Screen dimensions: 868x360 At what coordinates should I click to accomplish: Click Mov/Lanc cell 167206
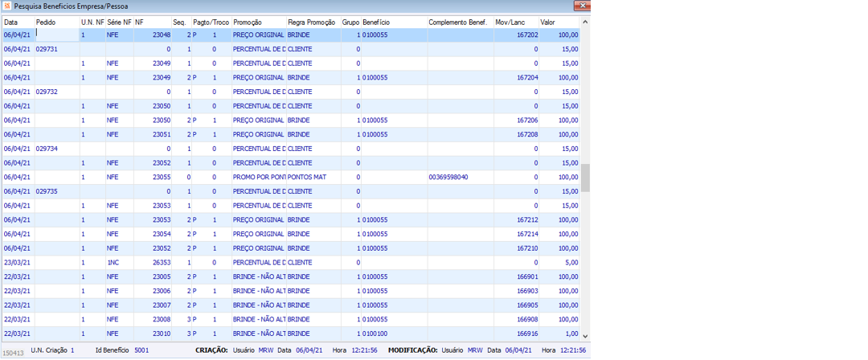click(x=517, y=121)
